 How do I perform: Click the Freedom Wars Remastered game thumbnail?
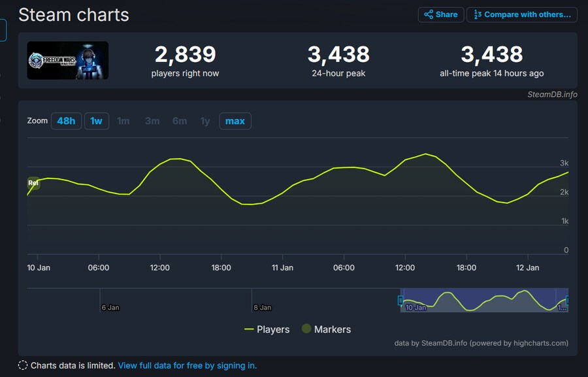pos(68,61)
